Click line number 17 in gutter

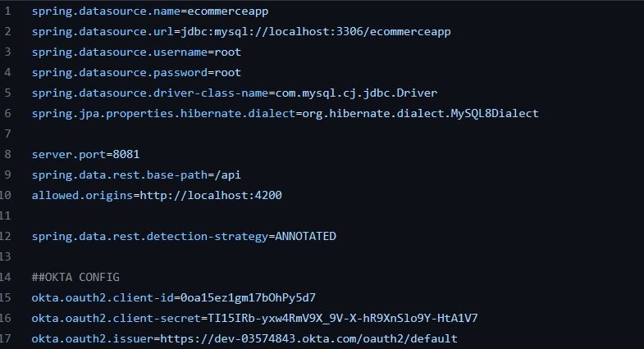coord(5,338)
